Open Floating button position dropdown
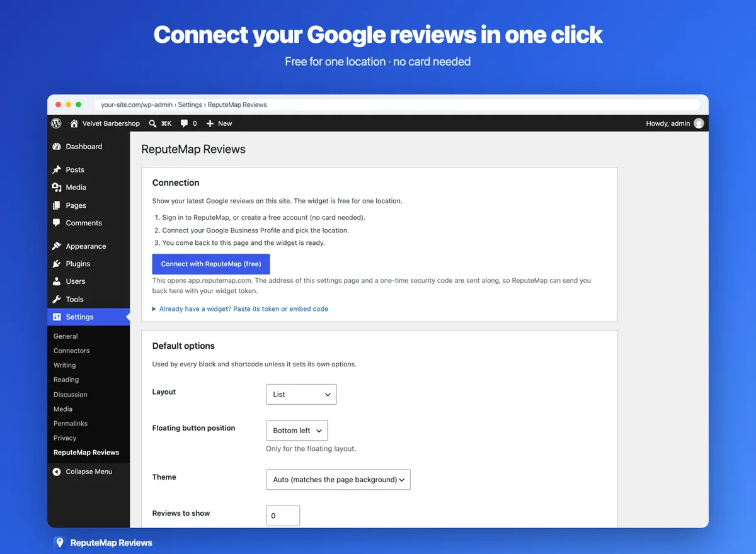This screenshot has height=554, width=756. (x=297, y=431)
